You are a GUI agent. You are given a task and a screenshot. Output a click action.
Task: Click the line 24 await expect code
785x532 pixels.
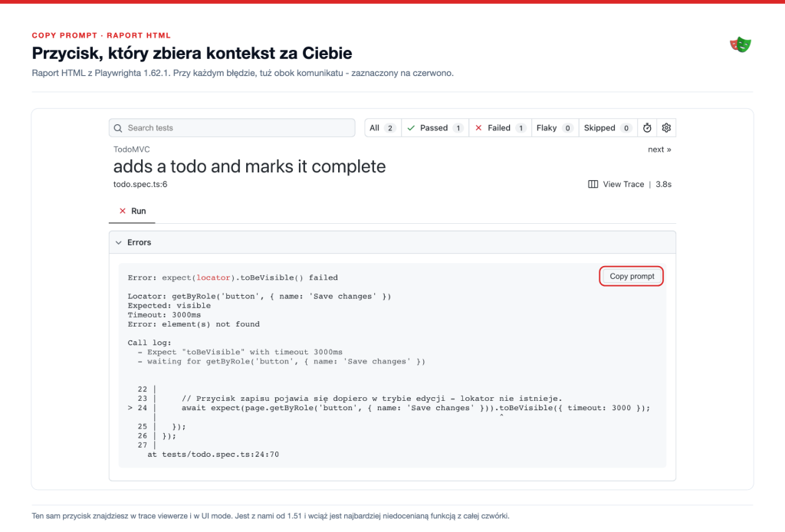(415, 409)
